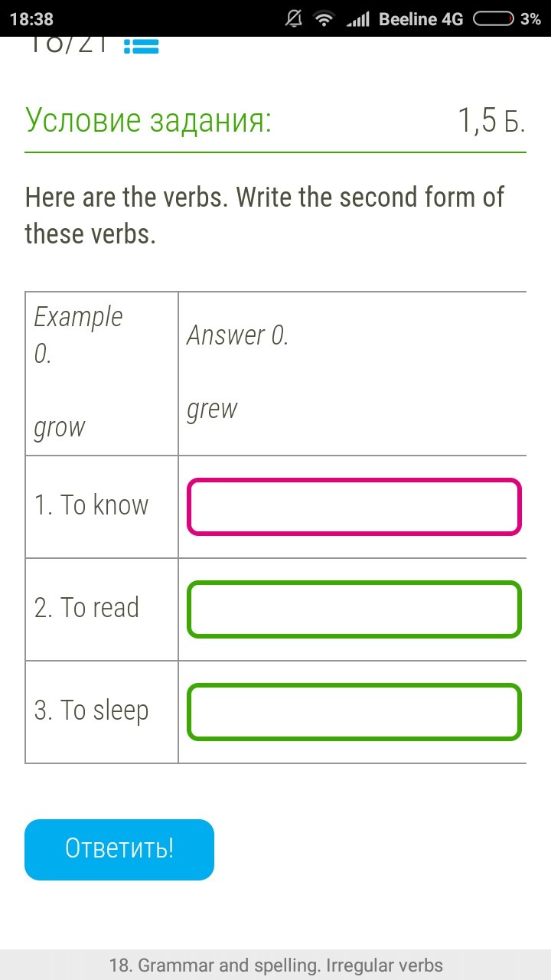Tap the 3% battery percentage

530,19
